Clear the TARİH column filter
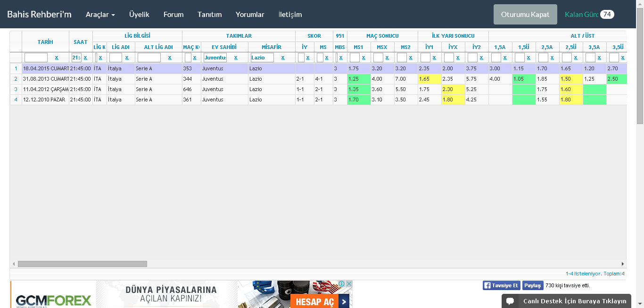 click(x=57, y=58)
